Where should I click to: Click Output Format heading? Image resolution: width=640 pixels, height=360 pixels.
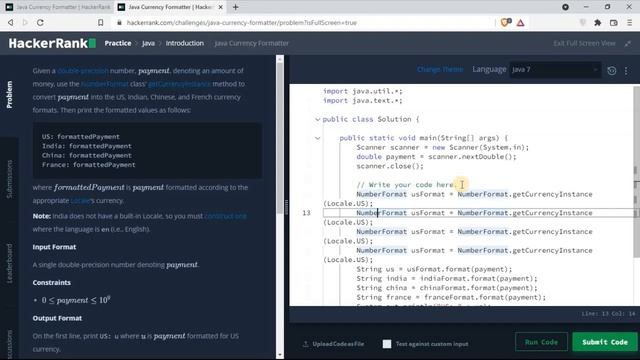pos(57,318)
